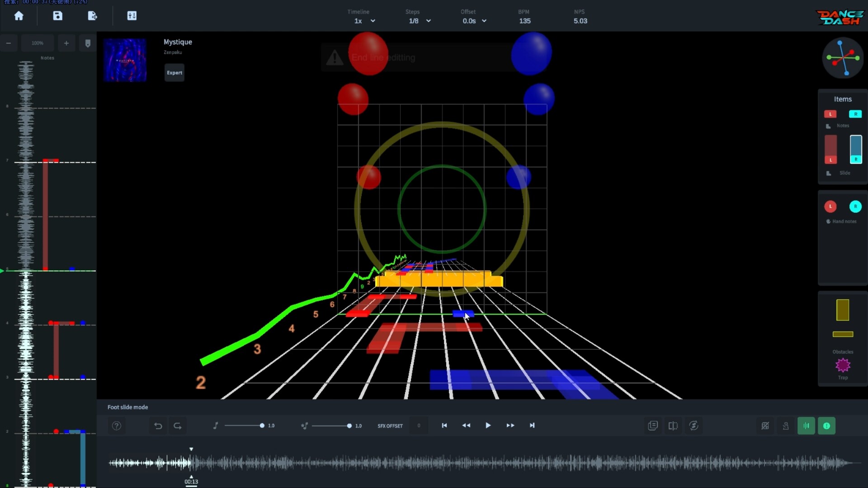This screenshot has width=868, height=488.
Task: Select the red left-hand note in Items panel
Action: click(831, 114)
